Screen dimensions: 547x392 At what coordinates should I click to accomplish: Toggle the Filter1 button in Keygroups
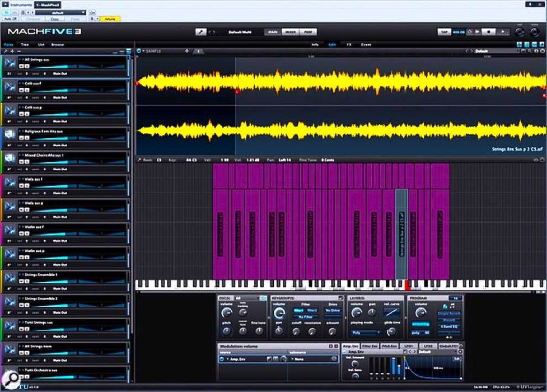pyautogui.click(x=298, y=310)
